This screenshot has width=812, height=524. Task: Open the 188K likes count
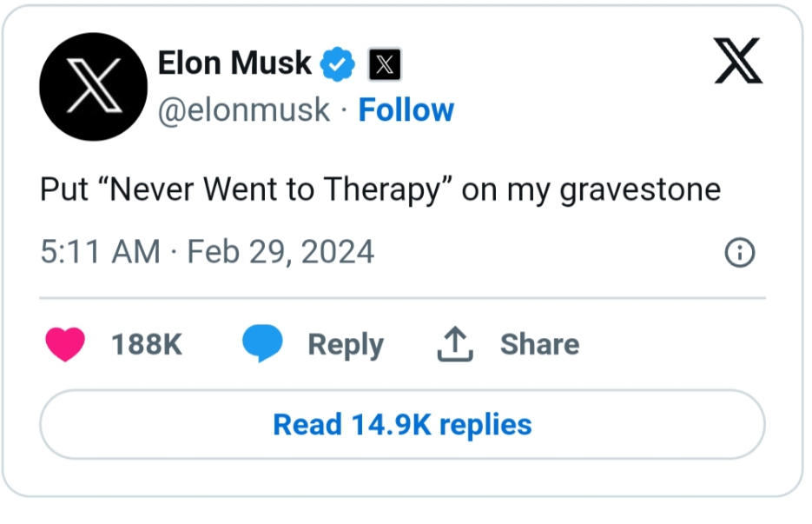click(x=147, y=344)
